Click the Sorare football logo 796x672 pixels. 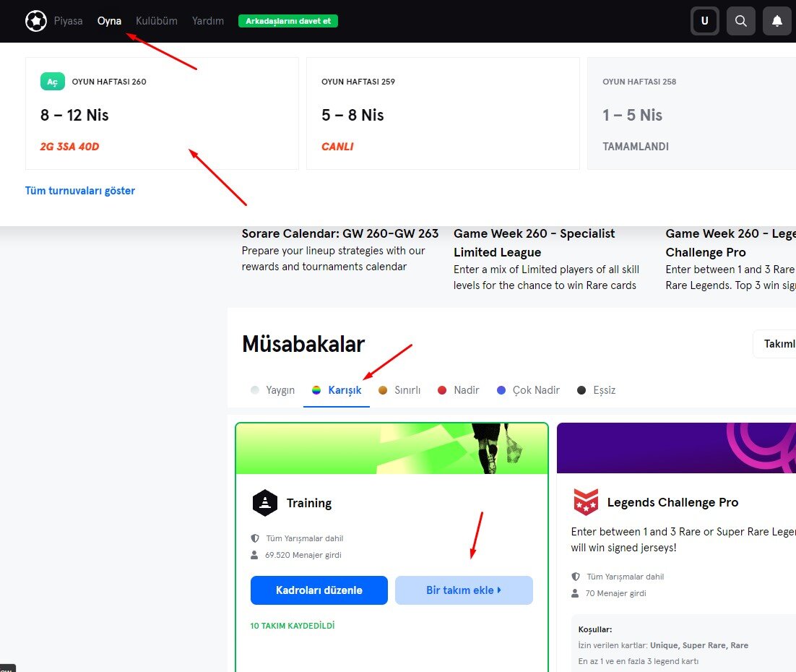click(x=36, y=21)
